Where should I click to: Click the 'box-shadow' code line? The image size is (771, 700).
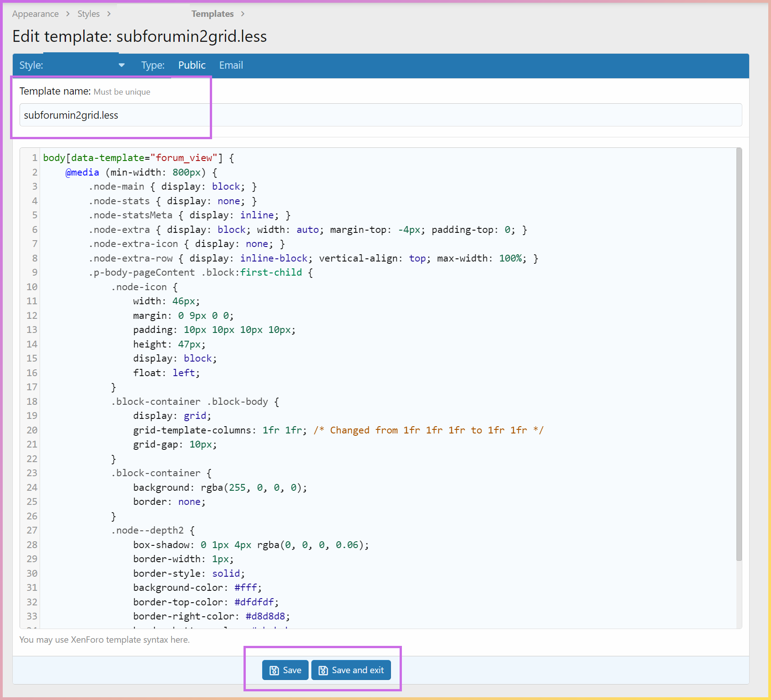pyautogui.click(x=251, y=545)
